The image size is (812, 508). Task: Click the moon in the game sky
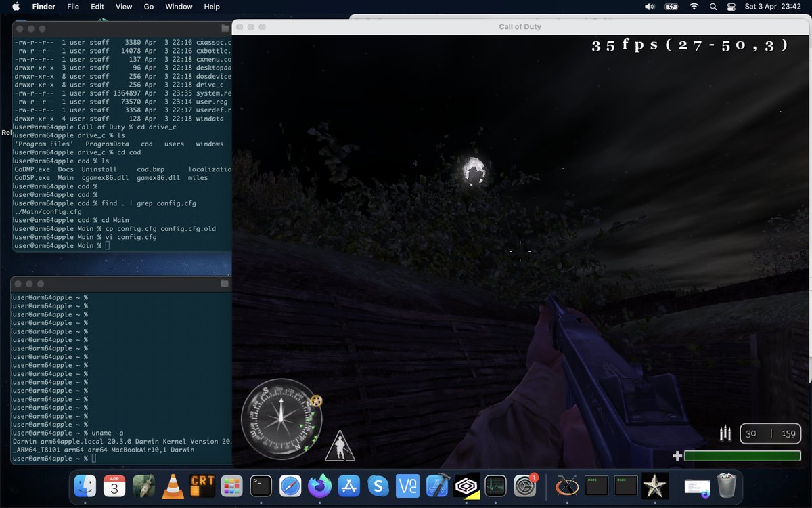click(475, 171)
